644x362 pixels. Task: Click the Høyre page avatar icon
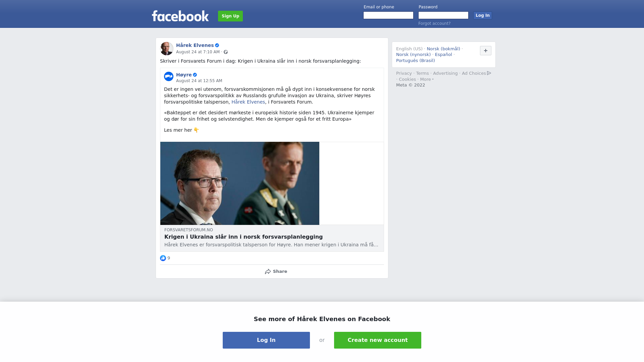169,76
